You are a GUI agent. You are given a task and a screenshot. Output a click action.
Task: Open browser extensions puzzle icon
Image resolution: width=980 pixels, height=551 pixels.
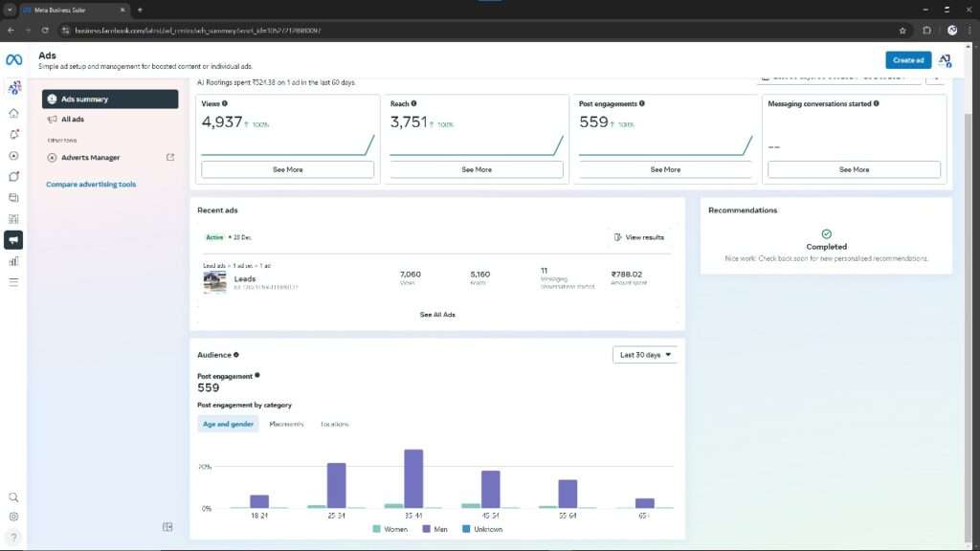pos(926,30)
